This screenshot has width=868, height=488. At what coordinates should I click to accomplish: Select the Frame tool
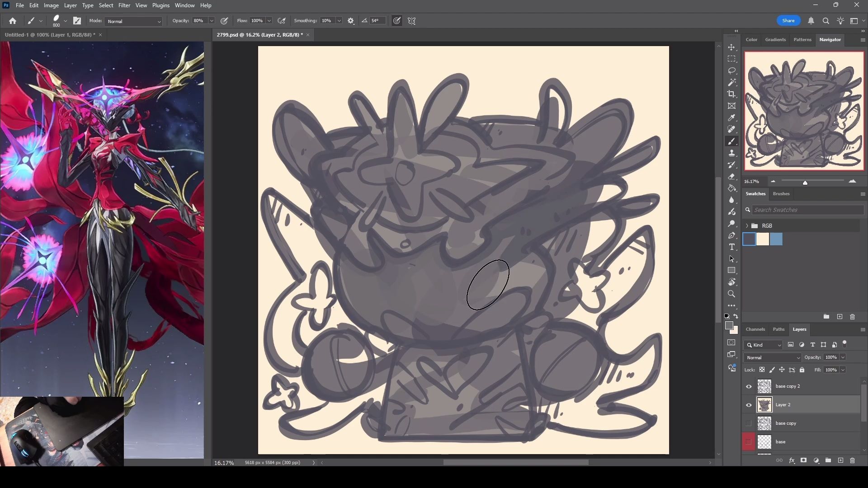click(x=731, y=106)
